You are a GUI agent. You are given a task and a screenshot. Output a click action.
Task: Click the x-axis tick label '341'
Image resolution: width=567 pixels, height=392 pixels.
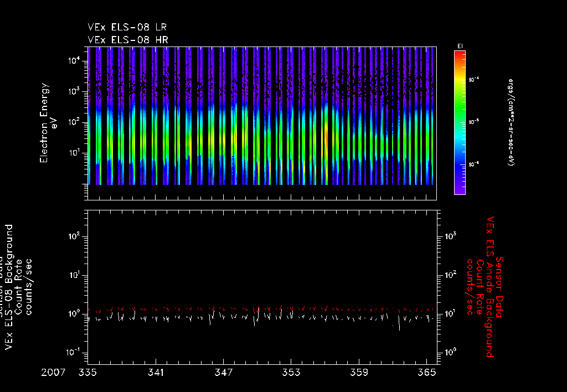click(156, 373)
